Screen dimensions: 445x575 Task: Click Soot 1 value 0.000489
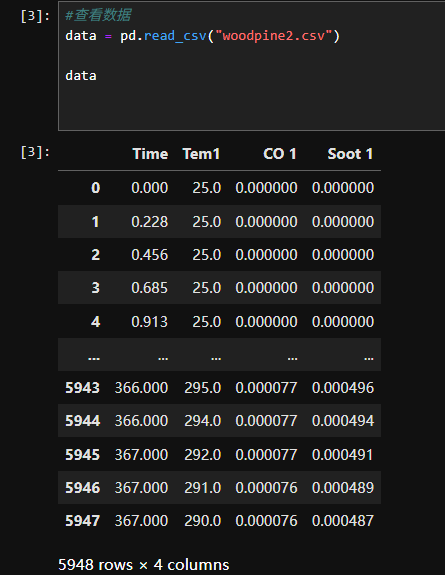click(x=343, y=488)
